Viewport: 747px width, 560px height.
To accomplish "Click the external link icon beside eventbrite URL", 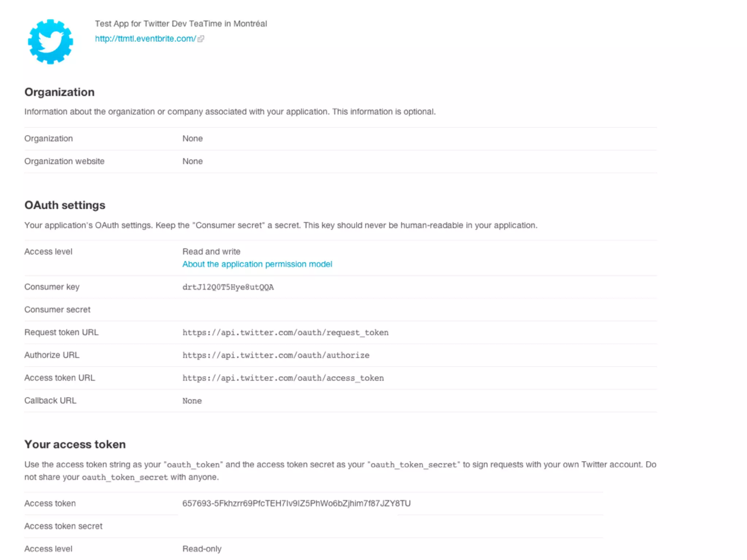I will coord(201,39).
